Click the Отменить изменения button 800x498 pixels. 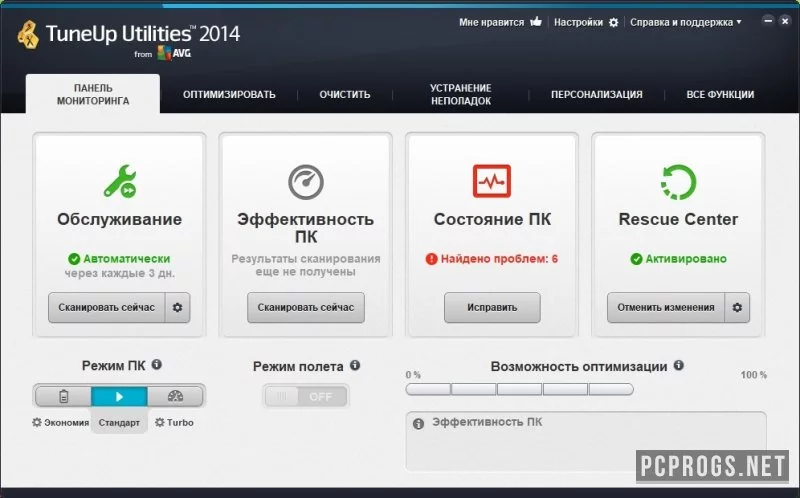click(x=666, y=307)
